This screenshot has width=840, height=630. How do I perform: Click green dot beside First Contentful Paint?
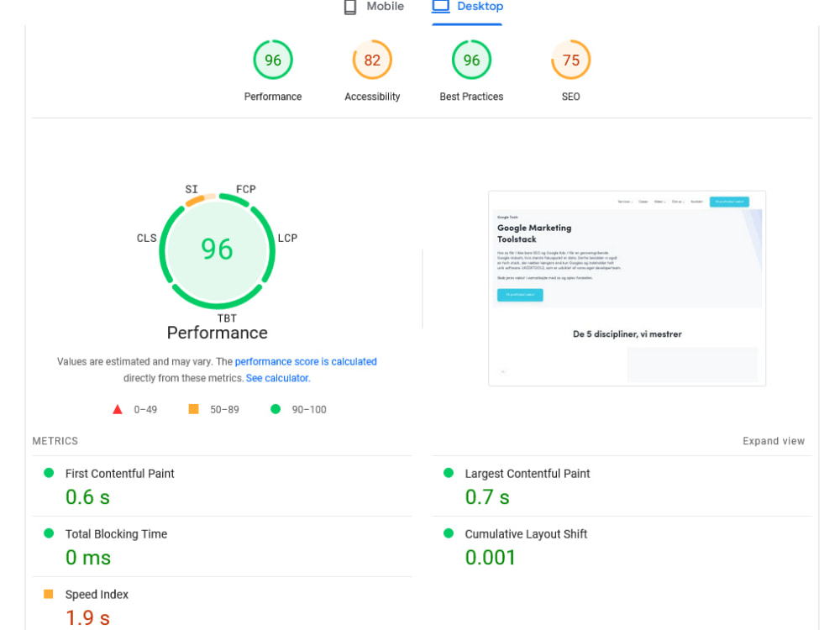pyautogui.click(x=49, y=472)
